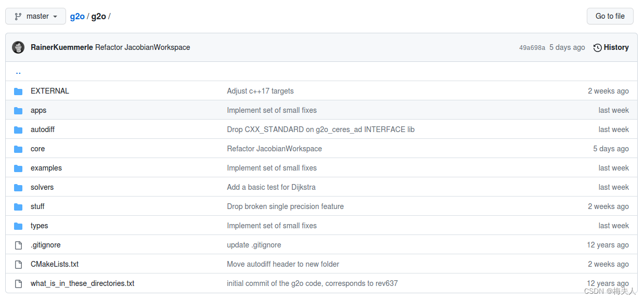
Task: Open what_is_in_these_directories.txt
Action: pos(83,283)
